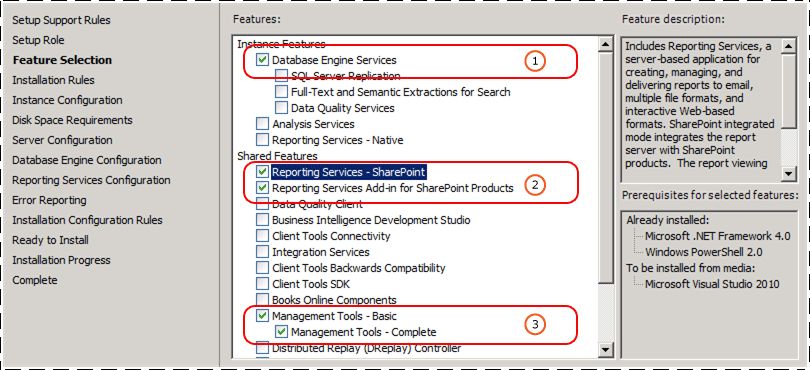The height and width of the screenshot is (370, 810).
Task: Uncheck Management Tools - Complete
Action: pyautogui.click(x=281, y=332)
